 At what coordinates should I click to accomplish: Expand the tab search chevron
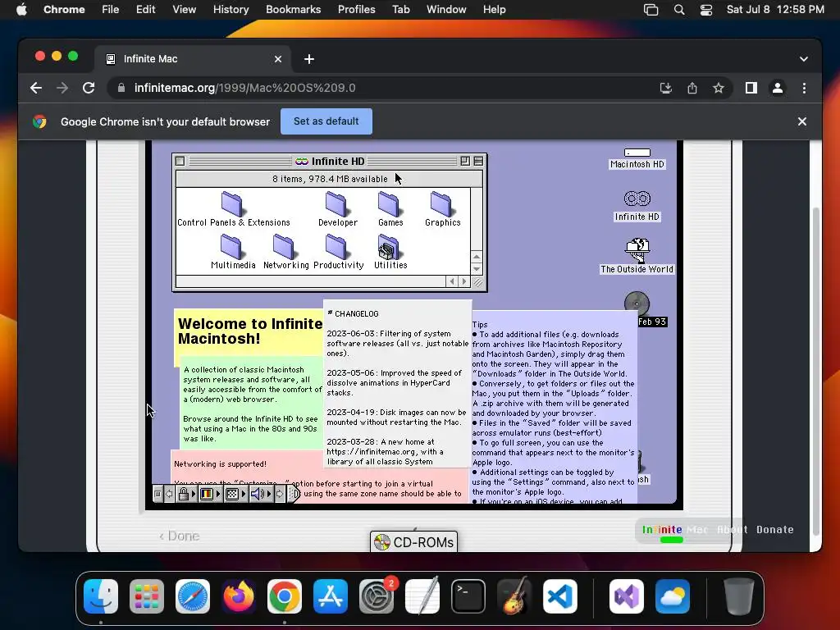pos(804,59)
